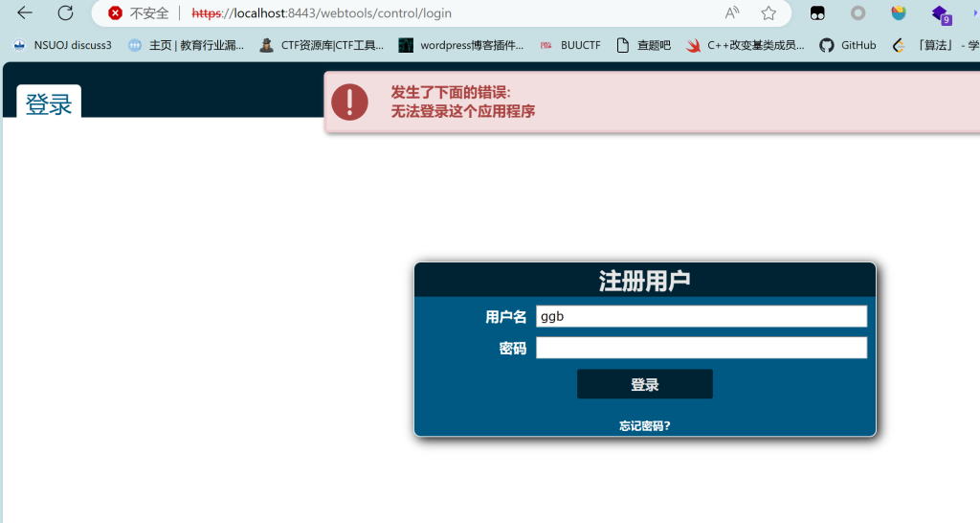980x523 pixels.
Task: Click the 用户名 field containing ggb
Action: pos(701,317)
